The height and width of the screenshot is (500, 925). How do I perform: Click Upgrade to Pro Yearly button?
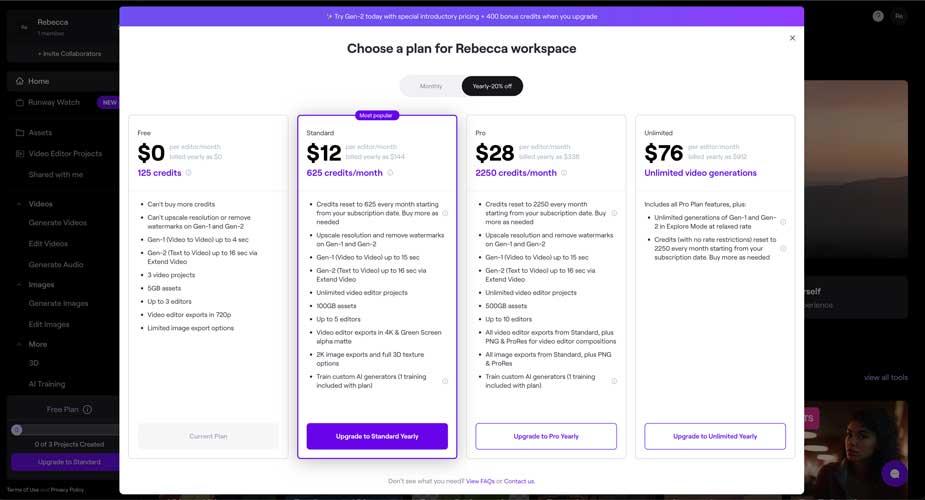tap(546, 436)
